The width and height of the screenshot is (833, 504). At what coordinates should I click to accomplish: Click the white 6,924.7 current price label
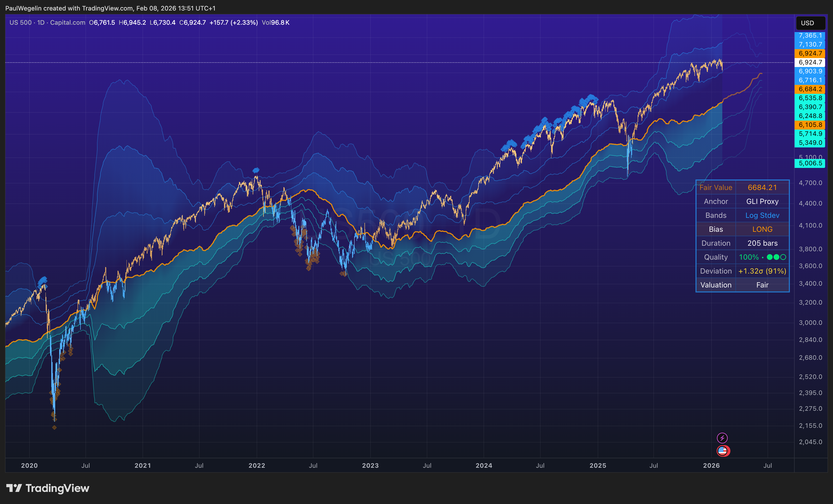[x=810, y=62]
